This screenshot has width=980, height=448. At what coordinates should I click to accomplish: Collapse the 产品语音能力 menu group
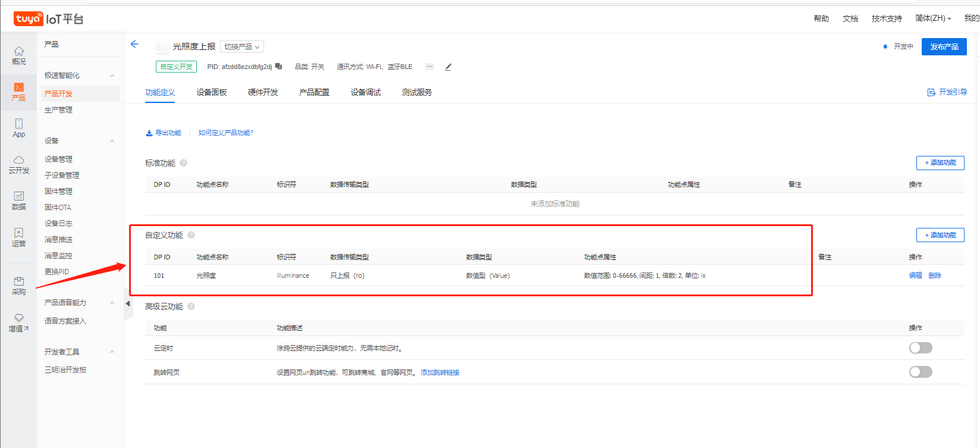[112, 303]
